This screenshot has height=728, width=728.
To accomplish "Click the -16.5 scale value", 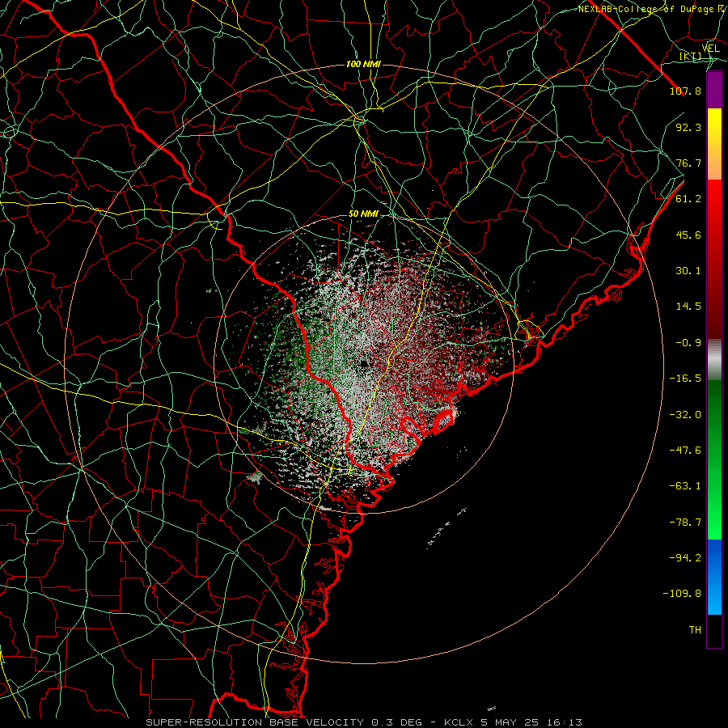I will (x=685, y=379).
